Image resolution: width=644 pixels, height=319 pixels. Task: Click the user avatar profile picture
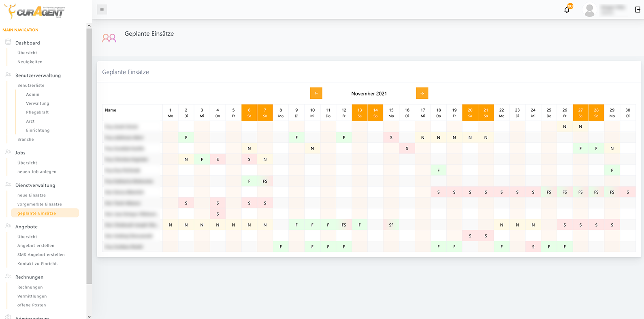point(589,10)
